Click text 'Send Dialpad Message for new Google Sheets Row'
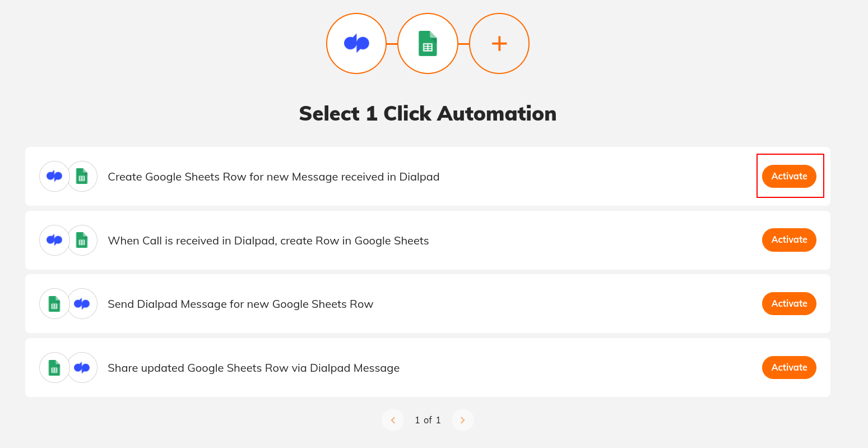Viewport: 868px width, 448px height. click(x=240, y=304)
